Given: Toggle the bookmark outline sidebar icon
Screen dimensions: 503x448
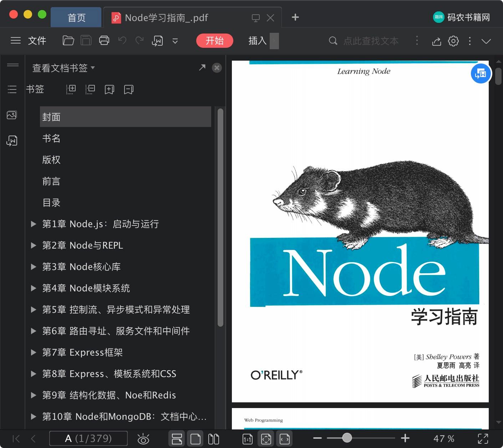Looking at the screenshot, I should click(x=12, y=89).
